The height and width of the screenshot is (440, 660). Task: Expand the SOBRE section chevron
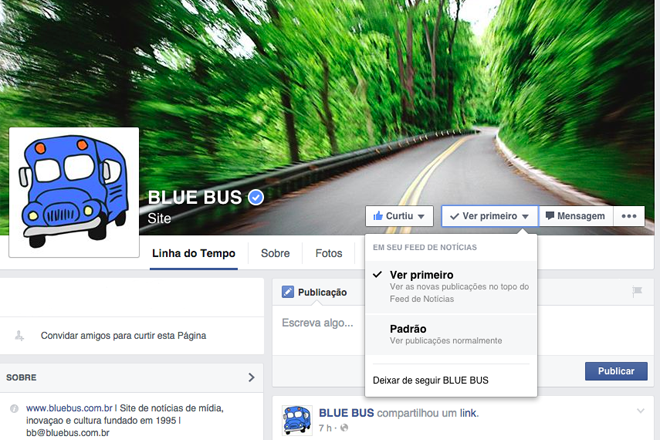[x=251, y=377]
